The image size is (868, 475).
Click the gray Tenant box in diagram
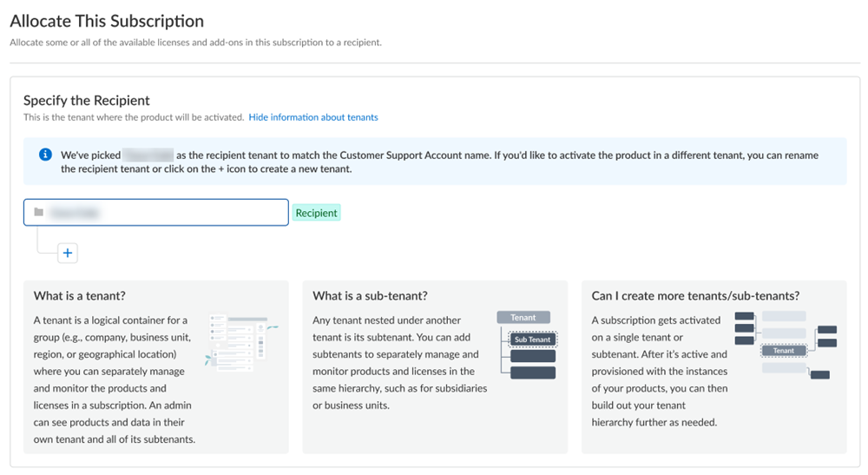[523, 318]
